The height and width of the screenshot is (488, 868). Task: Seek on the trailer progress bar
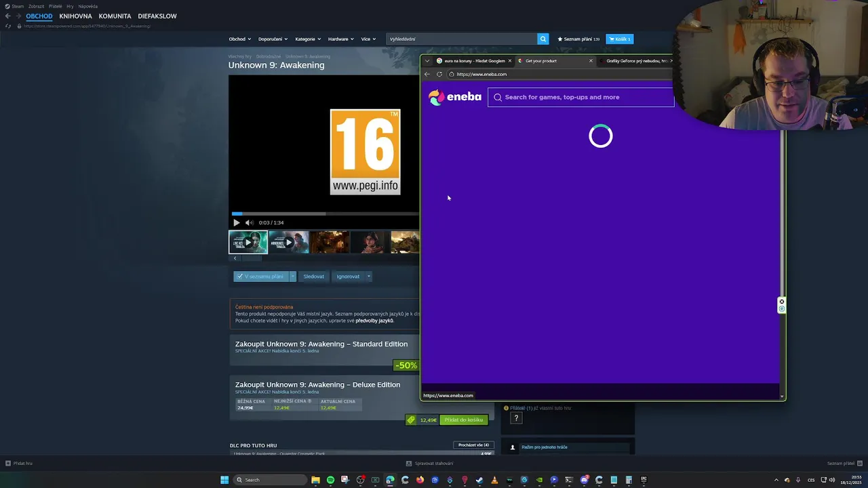[x=325, y=213]
